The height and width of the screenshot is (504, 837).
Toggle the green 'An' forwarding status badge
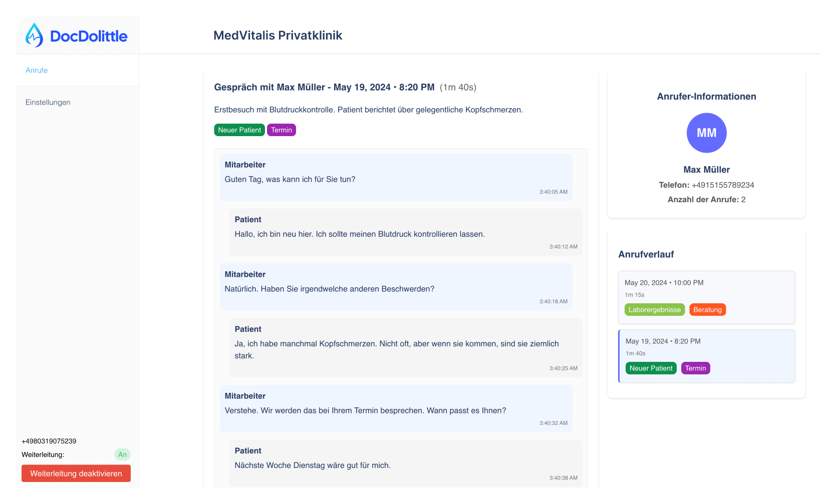122,454
